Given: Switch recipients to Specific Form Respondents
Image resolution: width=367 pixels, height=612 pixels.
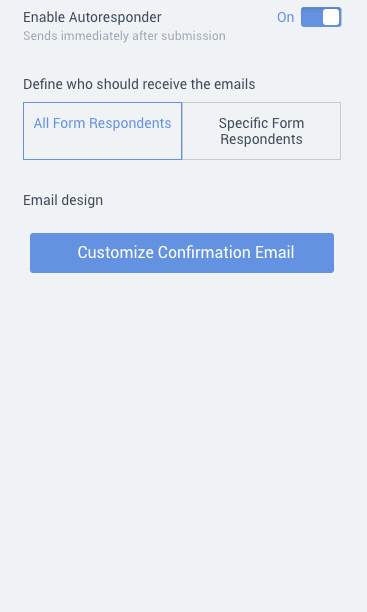Looking at the screenshot, I should [x=261, y=131].
